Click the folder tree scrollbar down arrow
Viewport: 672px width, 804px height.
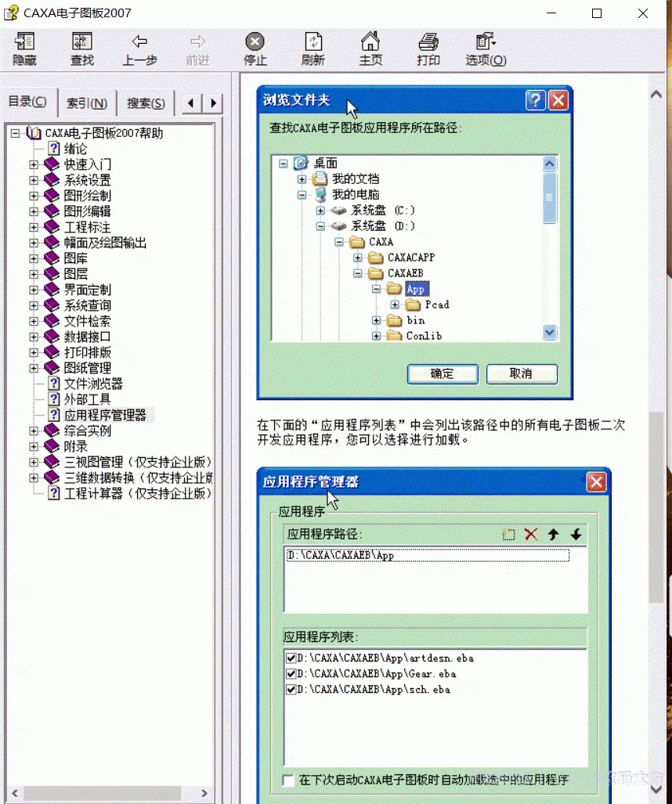point(549,332)
